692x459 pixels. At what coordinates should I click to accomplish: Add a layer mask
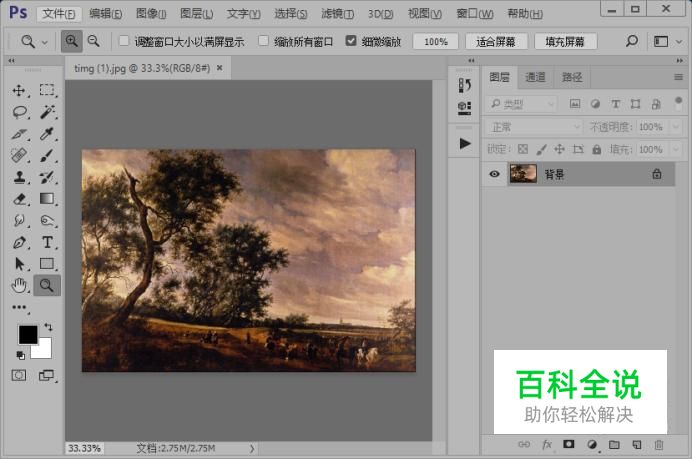569,444
